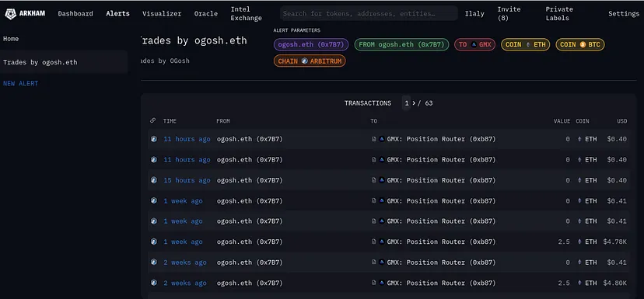Open 2 weeks ago link on $0.41 row

pyautogui.click(x=185, y=262)
